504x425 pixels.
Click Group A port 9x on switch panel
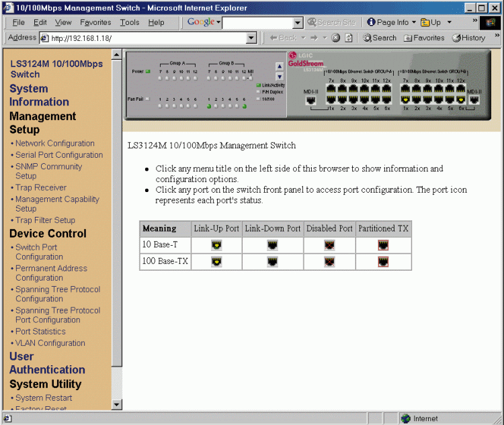(x=353, y=89)
